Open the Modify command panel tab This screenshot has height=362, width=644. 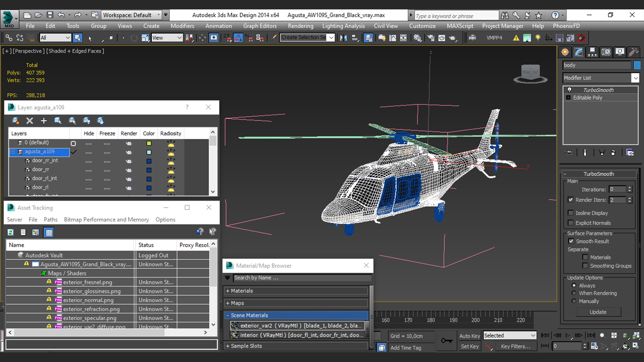579,52
